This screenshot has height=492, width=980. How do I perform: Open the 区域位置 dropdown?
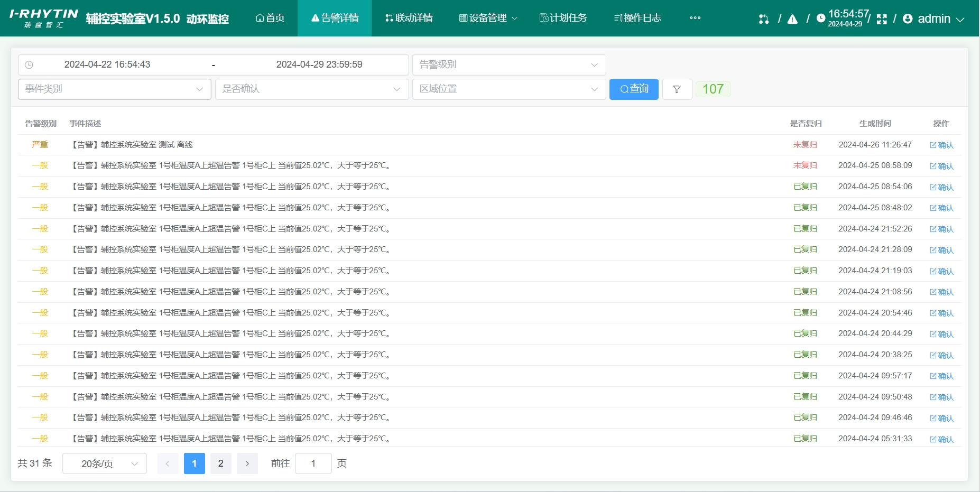509,89
